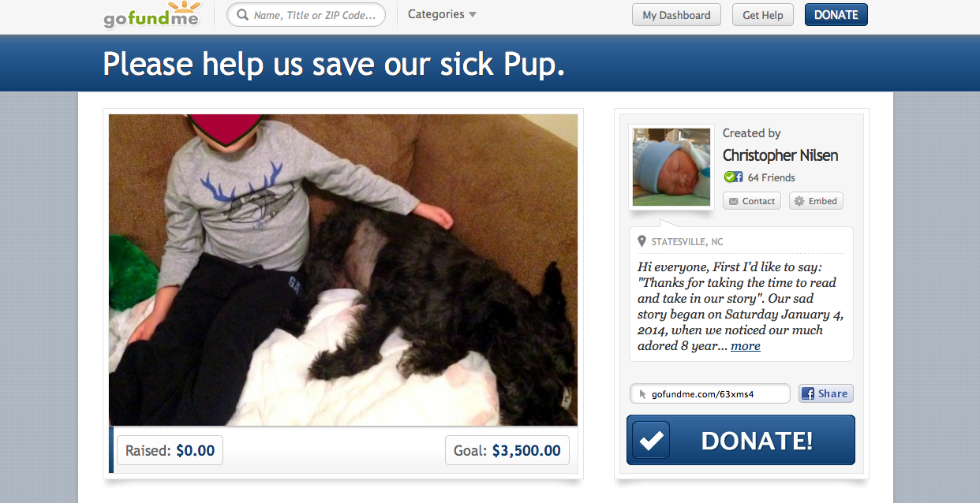This screenshot has height=503, width=980.
Task: Click the gear icon on Embed
Action: [x=799, y=201]
